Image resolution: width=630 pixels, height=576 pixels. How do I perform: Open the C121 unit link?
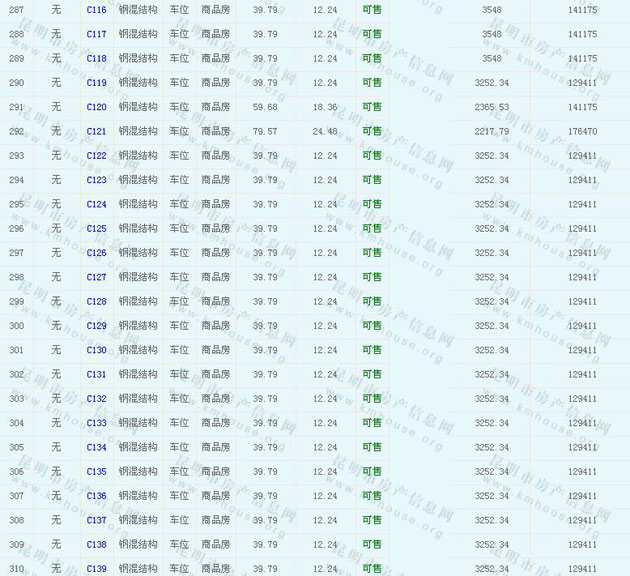tap(96, 131)
